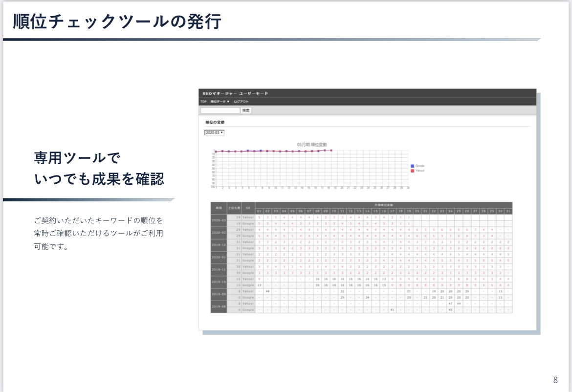Open the TOP menu item
The image size is (572, 392).
point(203,101)
